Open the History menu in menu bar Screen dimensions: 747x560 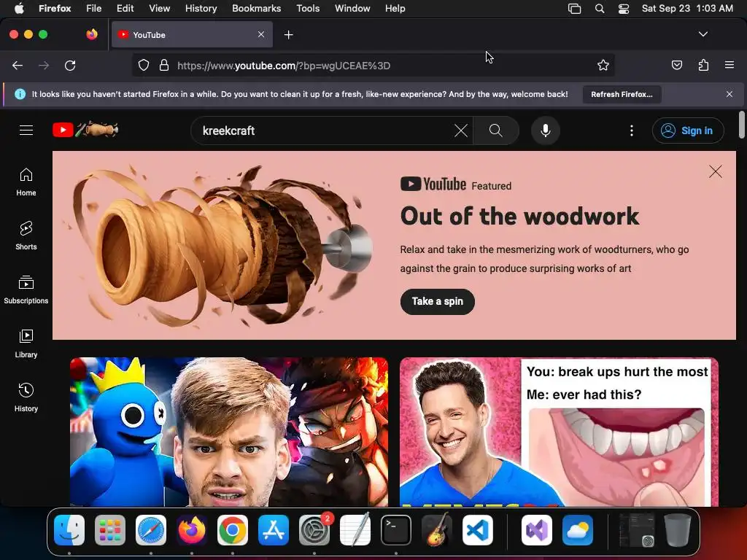(201, 9)
